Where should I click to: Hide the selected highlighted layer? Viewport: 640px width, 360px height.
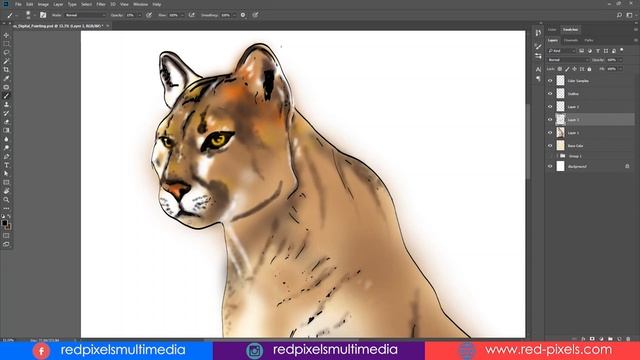pos(550,120)
